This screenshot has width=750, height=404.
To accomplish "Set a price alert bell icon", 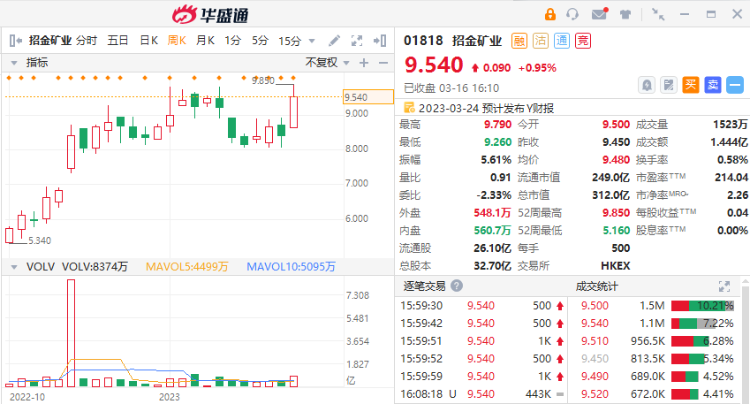I will coord(647,85).
